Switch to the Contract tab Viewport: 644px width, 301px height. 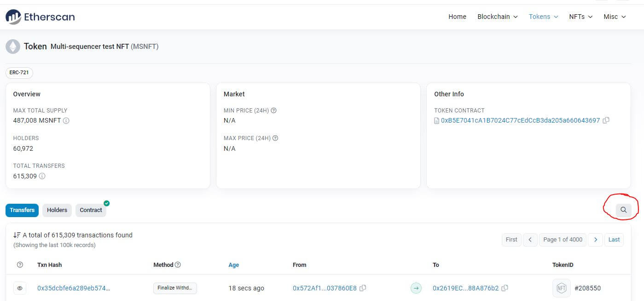click(x=91, y=210)
